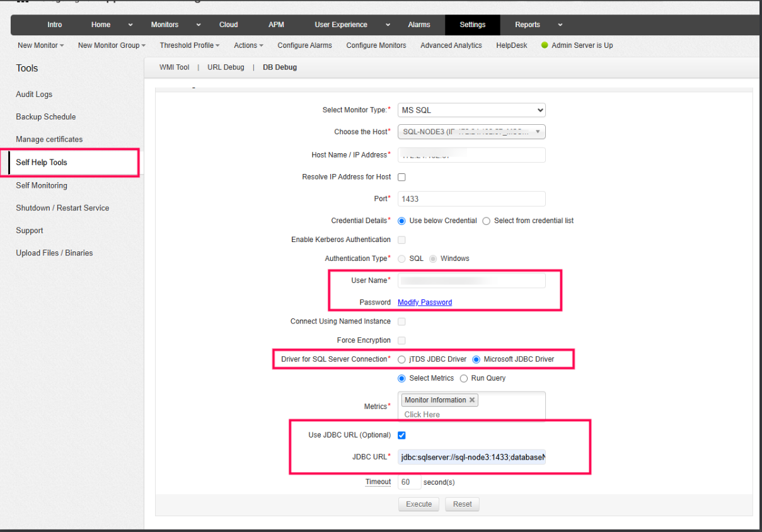
Task: Open Support in sidebar
Action: pos(30,231)
